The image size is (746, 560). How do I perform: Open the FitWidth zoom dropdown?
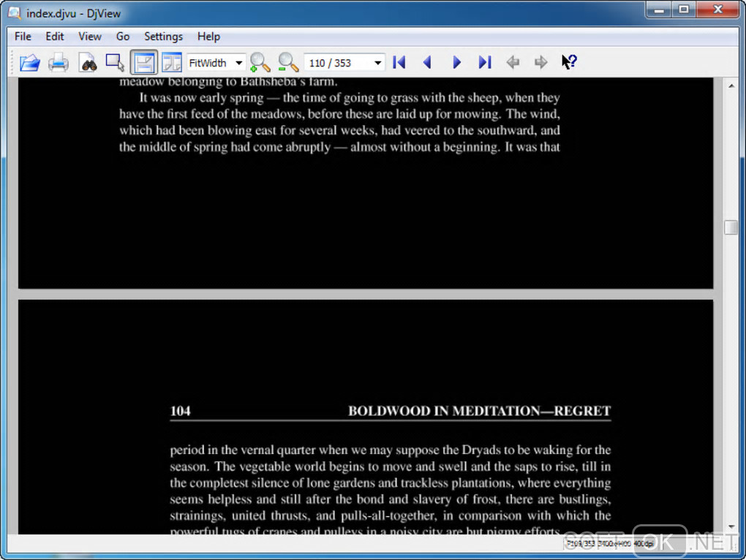pyautogui.click(x=216, y=63)
